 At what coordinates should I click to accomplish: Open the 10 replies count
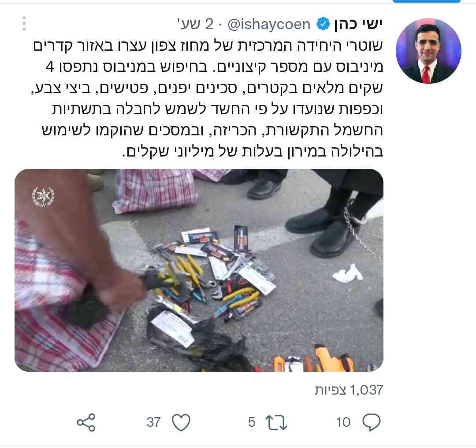343,422
